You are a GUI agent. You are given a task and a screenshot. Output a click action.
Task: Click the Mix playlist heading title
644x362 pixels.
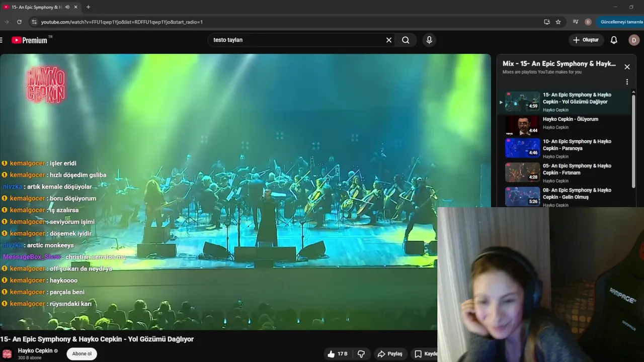pos(559,64)
